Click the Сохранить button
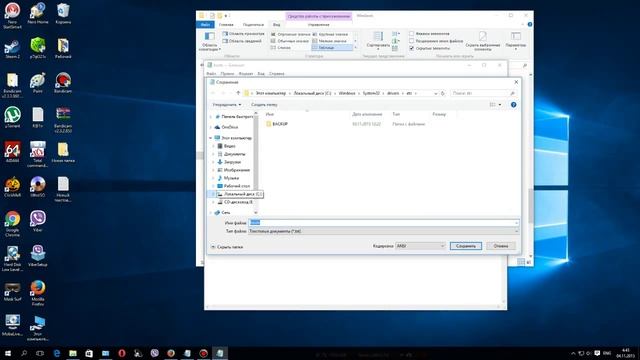Screen dimensions: 640x360 pyautogui.click(x=466, y=246)
